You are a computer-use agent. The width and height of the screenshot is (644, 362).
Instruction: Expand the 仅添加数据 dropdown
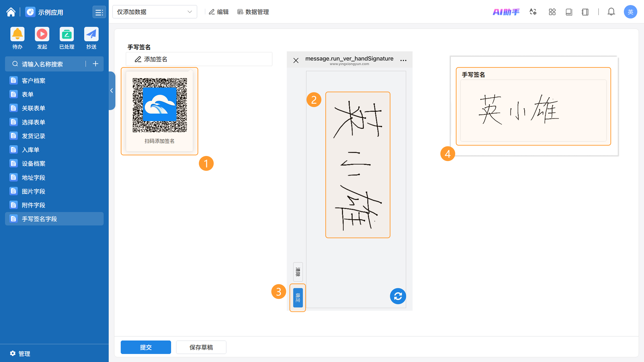pos(154,12)
